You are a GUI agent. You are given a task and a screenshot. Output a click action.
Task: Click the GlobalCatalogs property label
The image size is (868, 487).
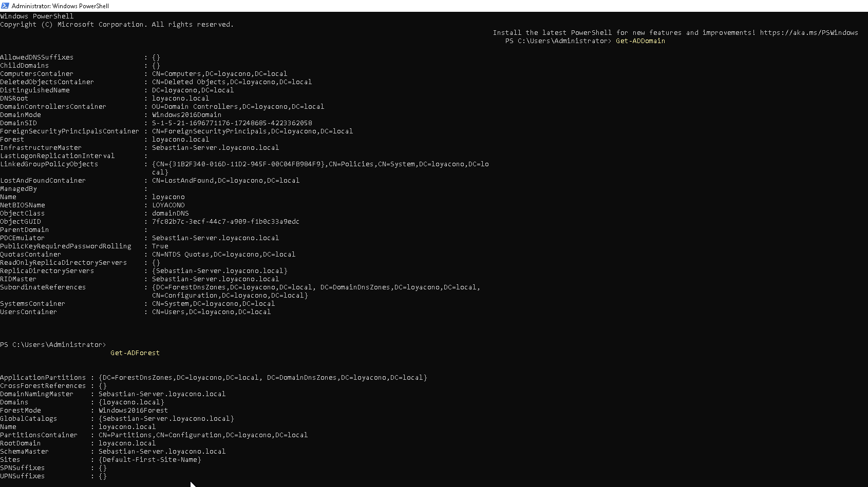(29, 419)
